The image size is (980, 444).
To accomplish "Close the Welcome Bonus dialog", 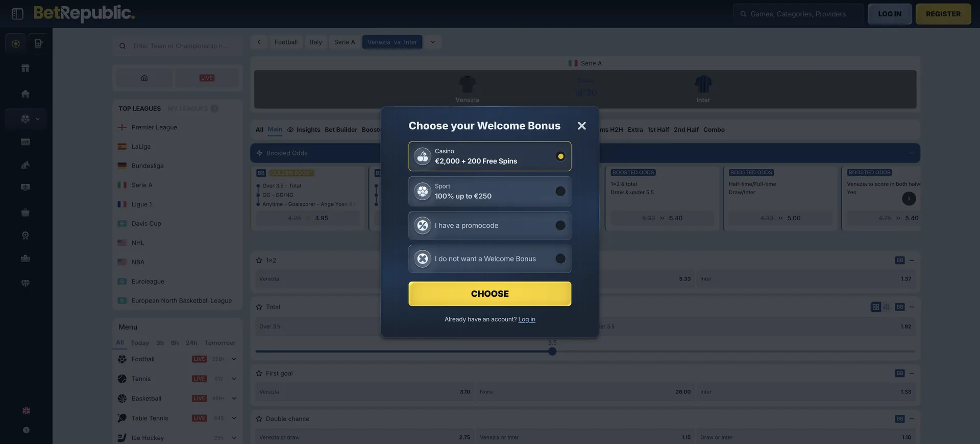I will (x=581, y=126).
